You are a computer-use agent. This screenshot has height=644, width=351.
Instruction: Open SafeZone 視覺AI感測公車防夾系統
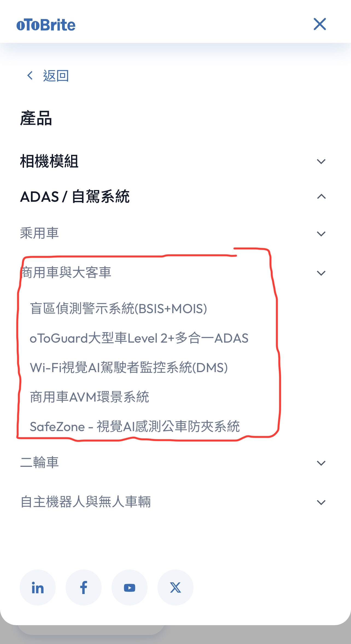135,426
